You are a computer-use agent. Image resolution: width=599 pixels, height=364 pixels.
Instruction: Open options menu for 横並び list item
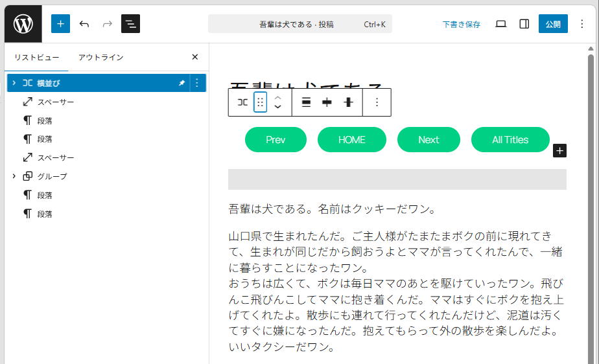(x=198, y=83)
